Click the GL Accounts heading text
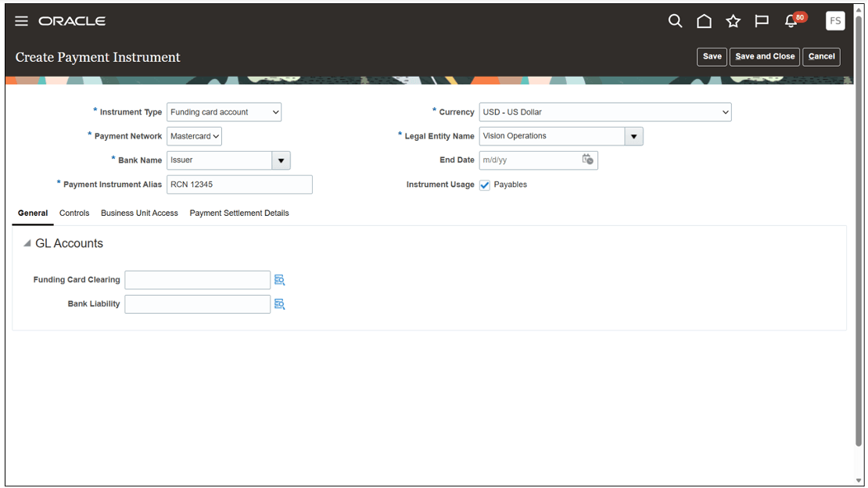 point(69,243)
